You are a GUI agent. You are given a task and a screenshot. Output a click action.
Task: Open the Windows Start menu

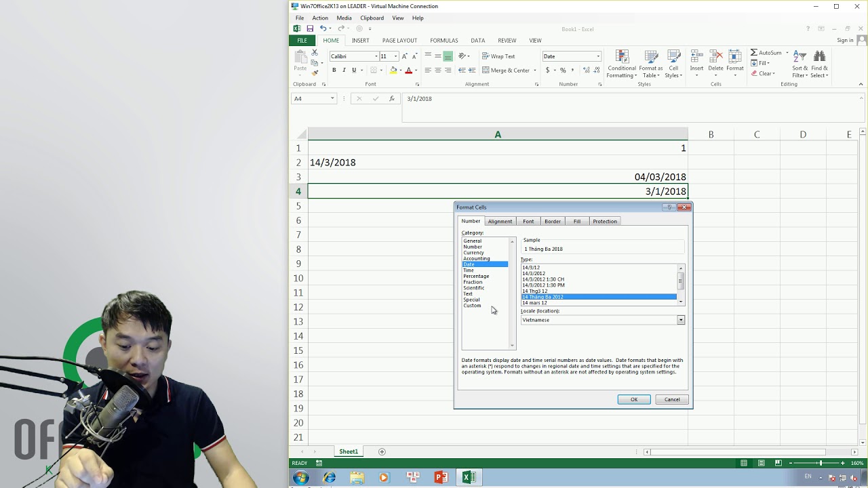pyautogui.click(x=301, y=478)
